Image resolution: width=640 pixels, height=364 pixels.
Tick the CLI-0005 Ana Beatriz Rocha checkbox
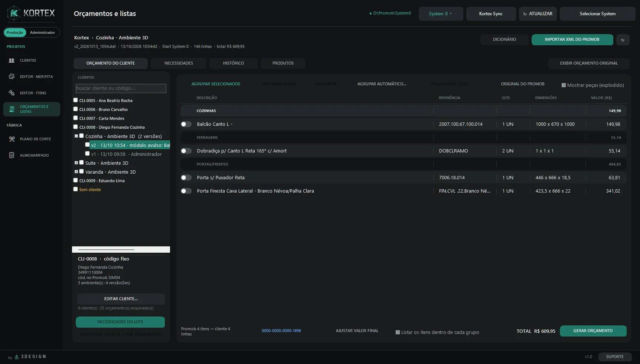click(76, 100)
